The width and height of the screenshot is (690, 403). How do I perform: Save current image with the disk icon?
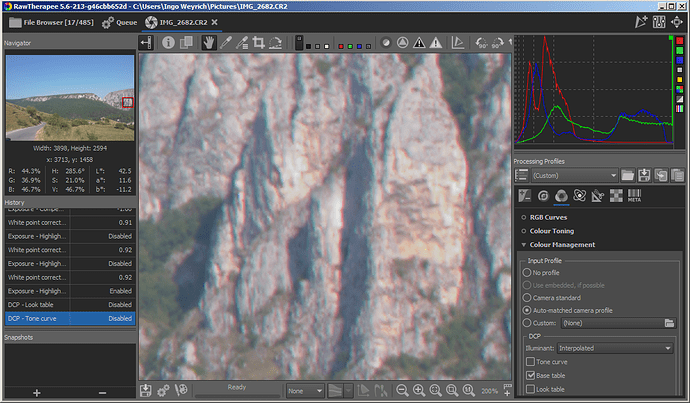[x=146, y=390]
